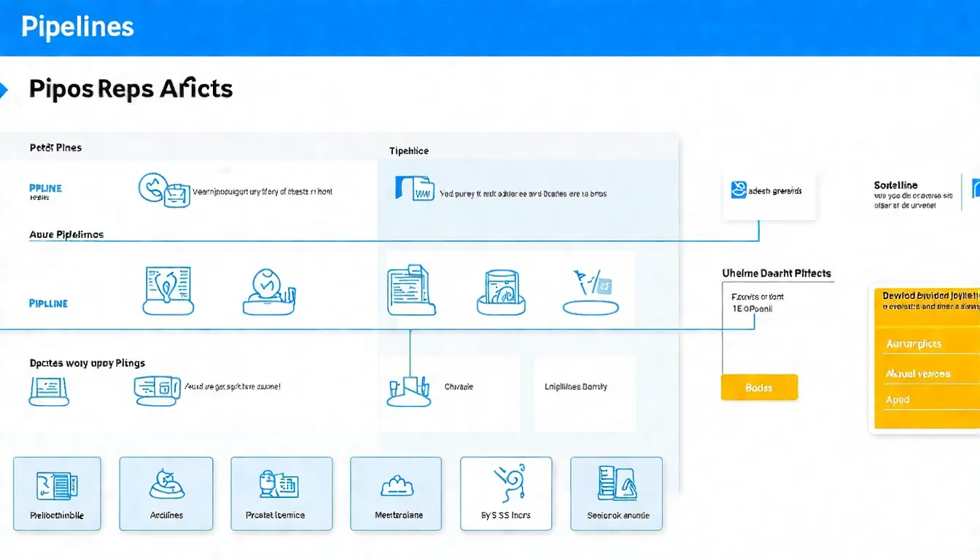Switch to the Petčr Plnes tab
The width and height of the screenshot is (980, 560).
[55, 147]
